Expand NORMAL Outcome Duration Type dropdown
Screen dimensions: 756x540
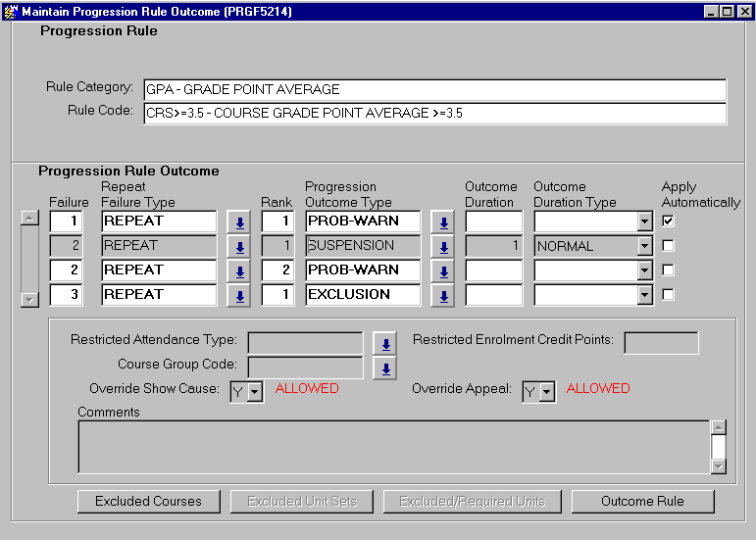pyautogui.click(x=644, y=247)
